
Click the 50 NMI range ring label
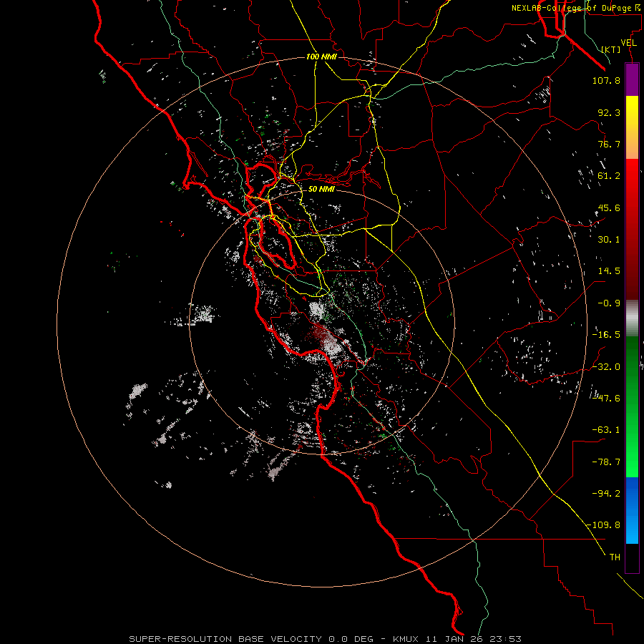pyautogui.click(x=321, y=189)
